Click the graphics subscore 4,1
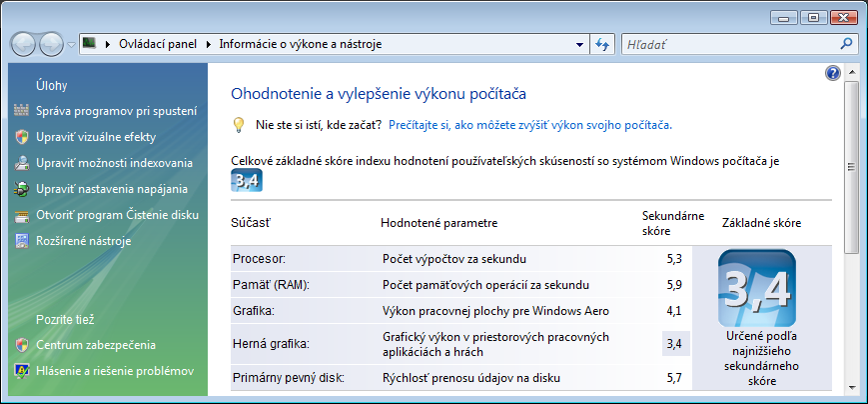Image resolution: width=868 pixels, height=404 pixels. (x=674, y=311)
